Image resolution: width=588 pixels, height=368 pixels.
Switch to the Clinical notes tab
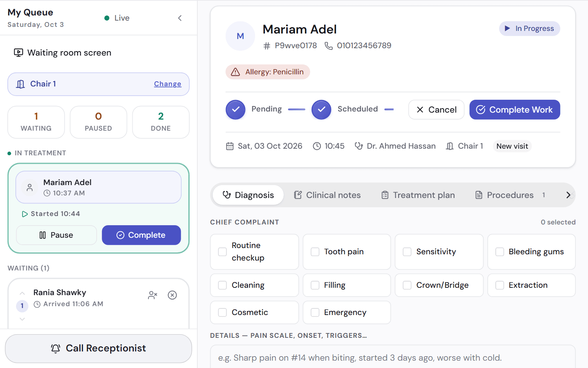pyautogui.click(x=327, y=195)
